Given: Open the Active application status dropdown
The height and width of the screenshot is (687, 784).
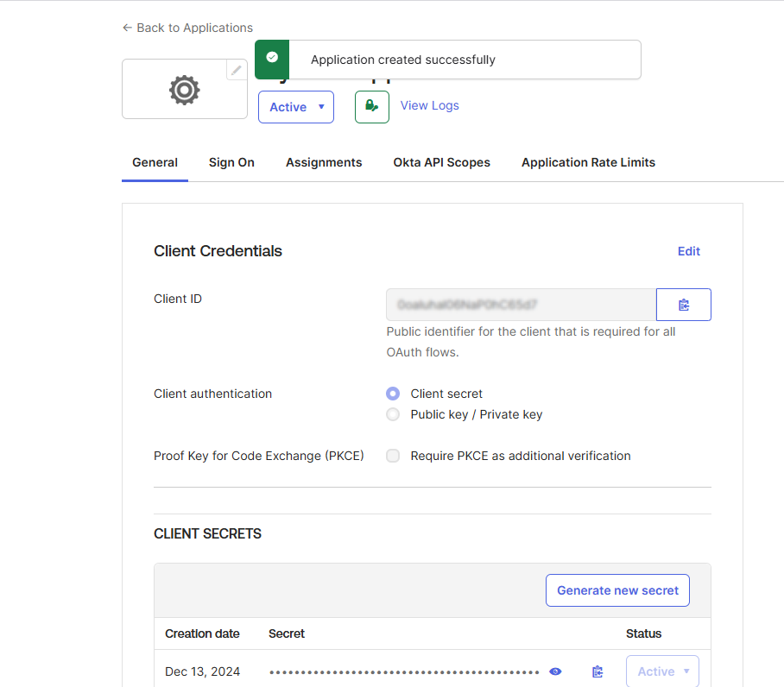Looking at the screenshot, I should [296, 107].
